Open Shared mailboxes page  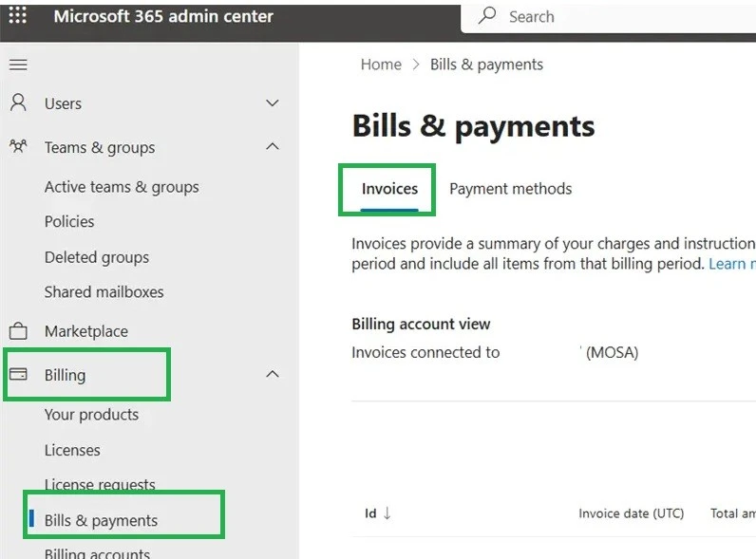[x=104, y=292]
